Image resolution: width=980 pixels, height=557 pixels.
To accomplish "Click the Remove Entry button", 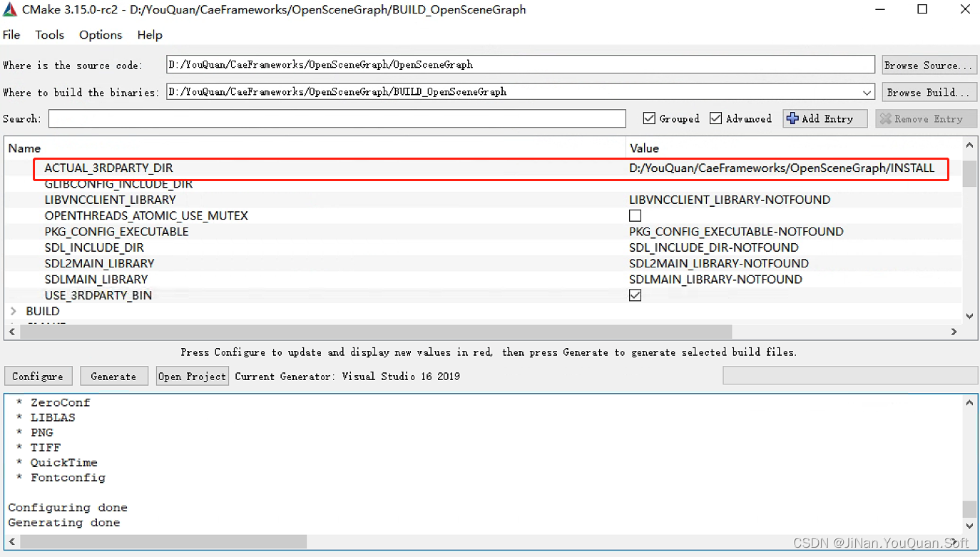I will (x=927, y=118).
